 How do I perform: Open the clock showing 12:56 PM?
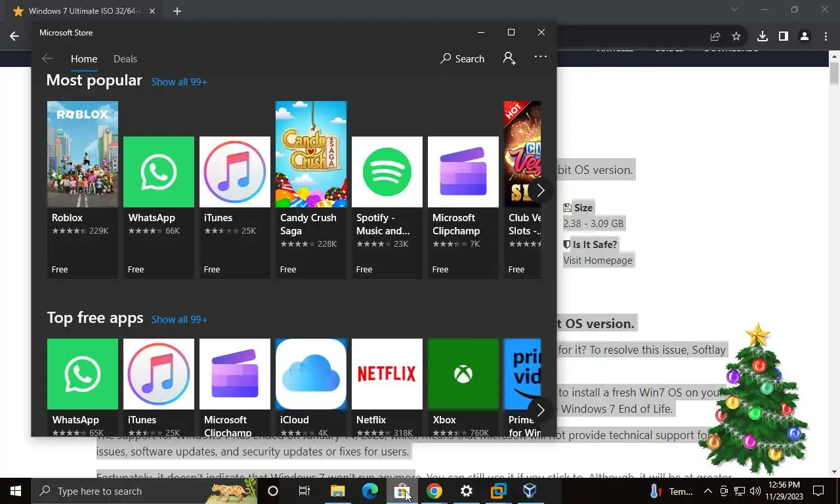pyautogui.click(x=786, y=491)
